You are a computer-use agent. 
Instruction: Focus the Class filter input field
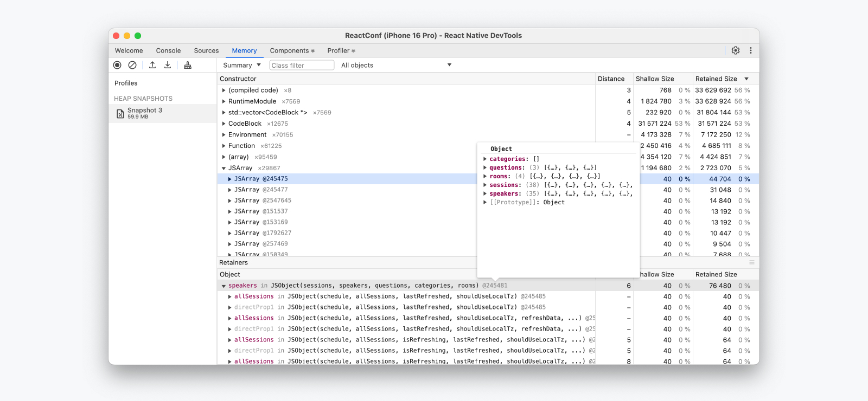302,65
